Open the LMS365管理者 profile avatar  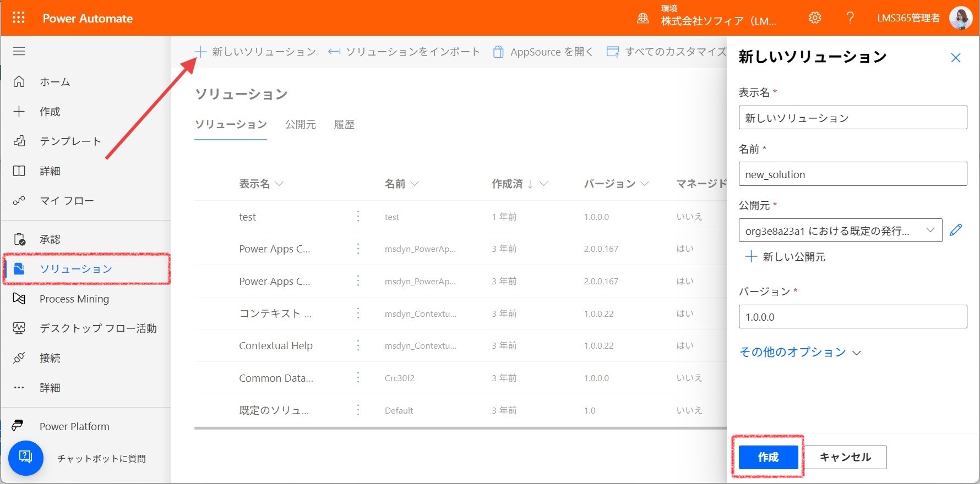[x=961, y=18]
